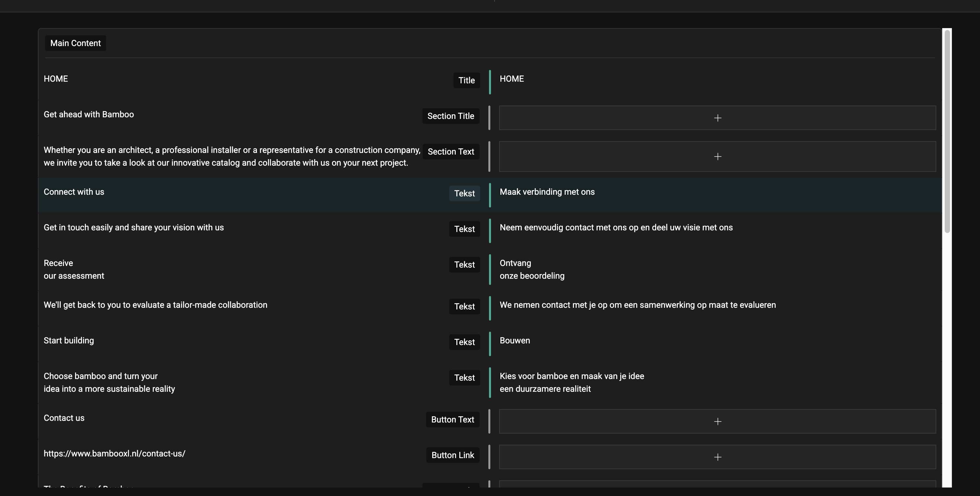Edit translation 'Bouwen'
Image resolution: width=980 pixels, height=496 pixels.
514,341
